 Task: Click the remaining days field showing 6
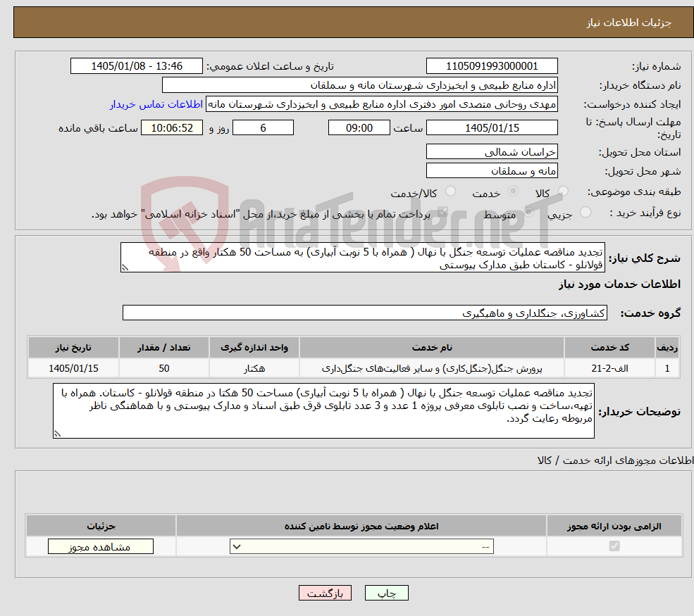(263, 128)
